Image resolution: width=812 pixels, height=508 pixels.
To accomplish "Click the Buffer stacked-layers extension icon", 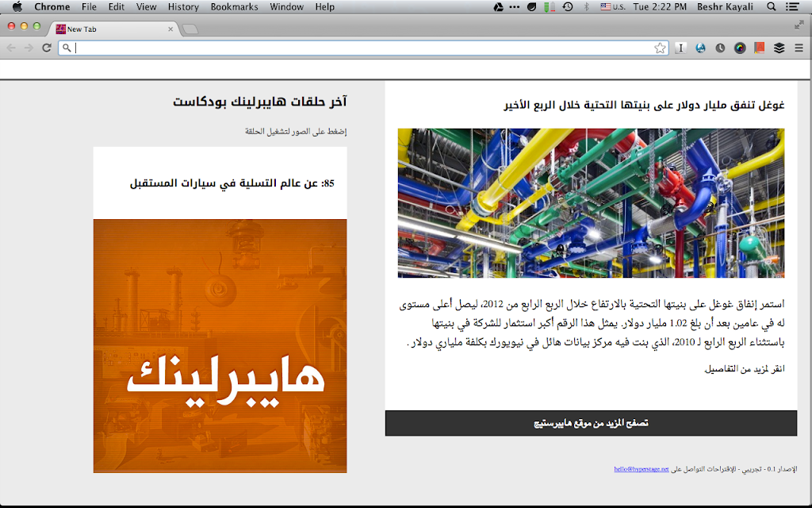I will (x=779, y=48).
